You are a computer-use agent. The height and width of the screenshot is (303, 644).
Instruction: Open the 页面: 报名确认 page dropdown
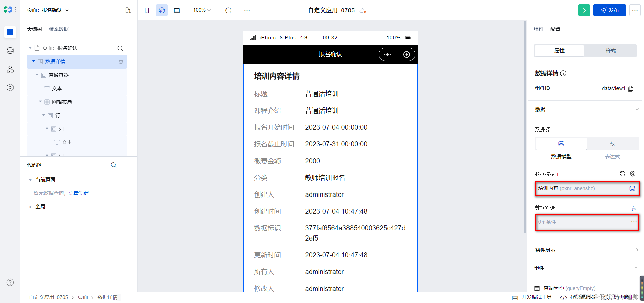[48, 10]
